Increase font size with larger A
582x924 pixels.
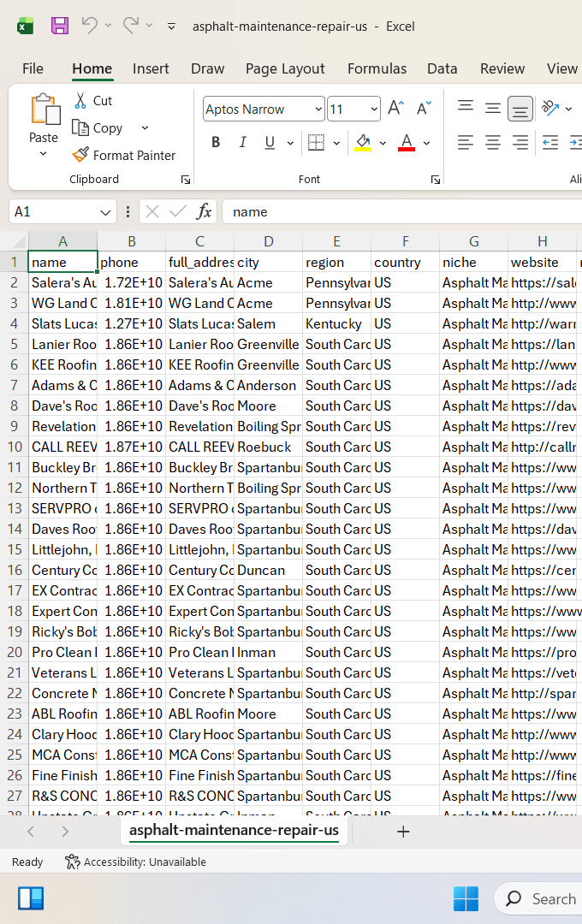coord(396,108)
